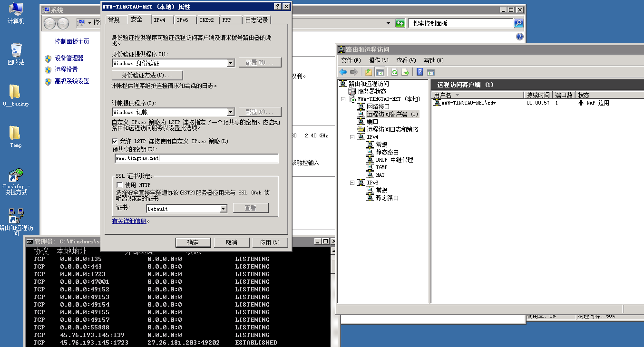Click the shield icon next to 远程设置
This screenshot has width=644, height=347.
(x=48, y=69)
